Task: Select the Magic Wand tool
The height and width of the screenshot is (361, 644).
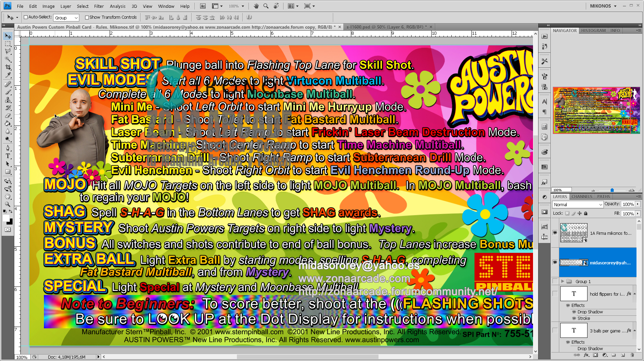Action: (x=8, y=59)
